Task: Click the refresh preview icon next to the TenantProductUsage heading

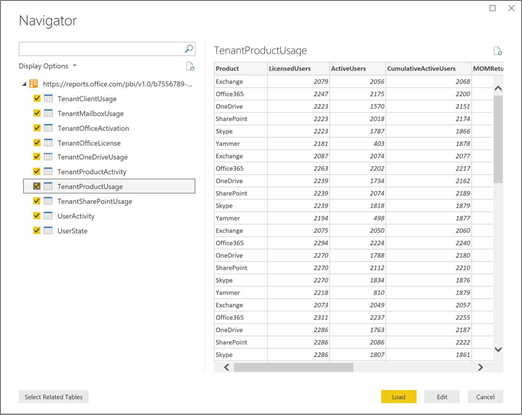Action: coord(498,51)
